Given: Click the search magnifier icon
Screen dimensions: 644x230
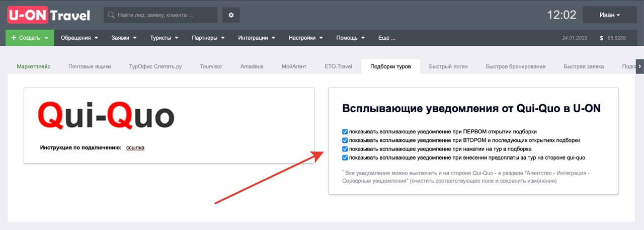Looking at the screenshot, I should [x=112, y=15].
